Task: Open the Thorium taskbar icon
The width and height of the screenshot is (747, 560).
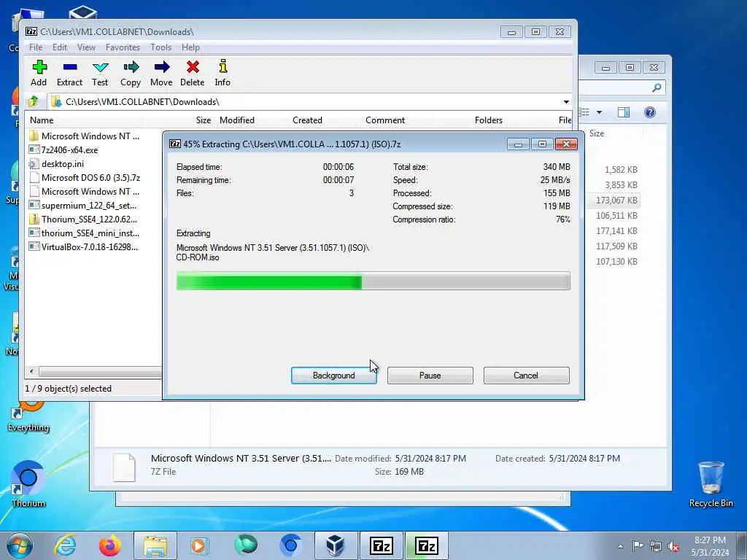Action: coord(290,545)
